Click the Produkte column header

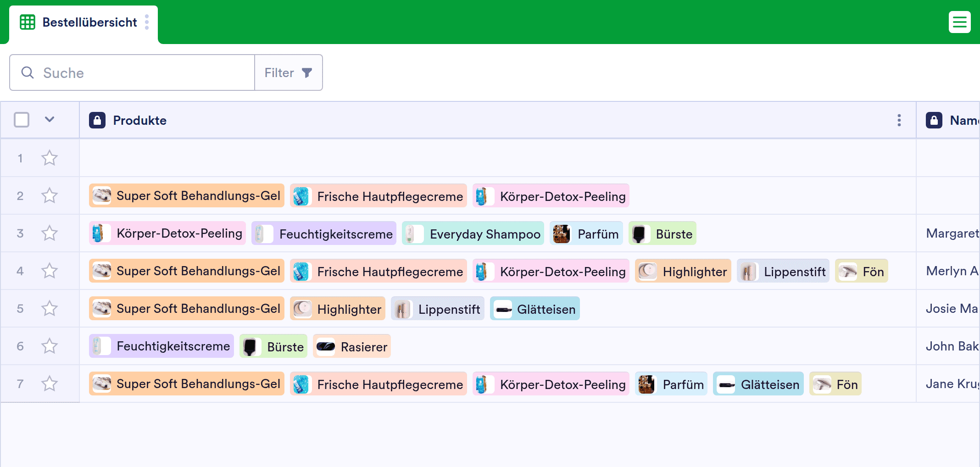140,120
